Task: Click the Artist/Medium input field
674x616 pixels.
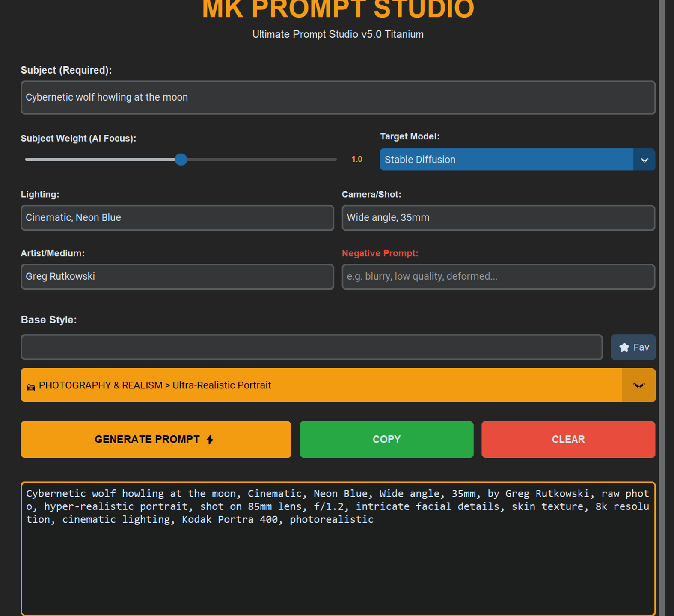Action: pos(177,277)
